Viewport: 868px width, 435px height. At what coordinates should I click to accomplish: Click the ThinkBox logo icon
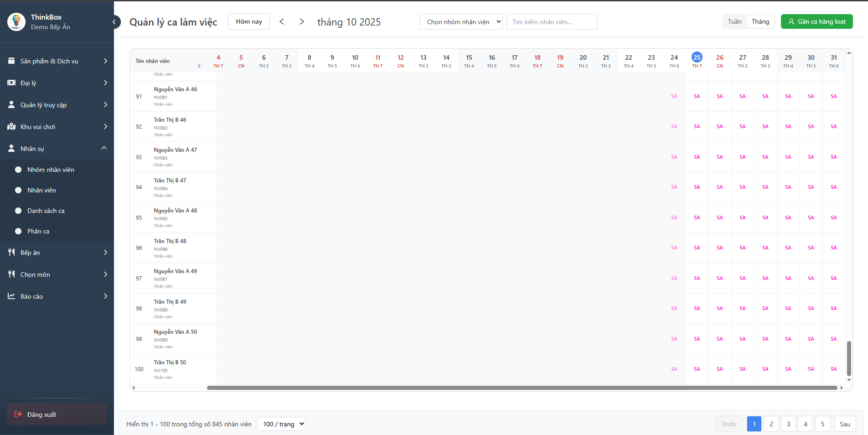click(16, 22)
